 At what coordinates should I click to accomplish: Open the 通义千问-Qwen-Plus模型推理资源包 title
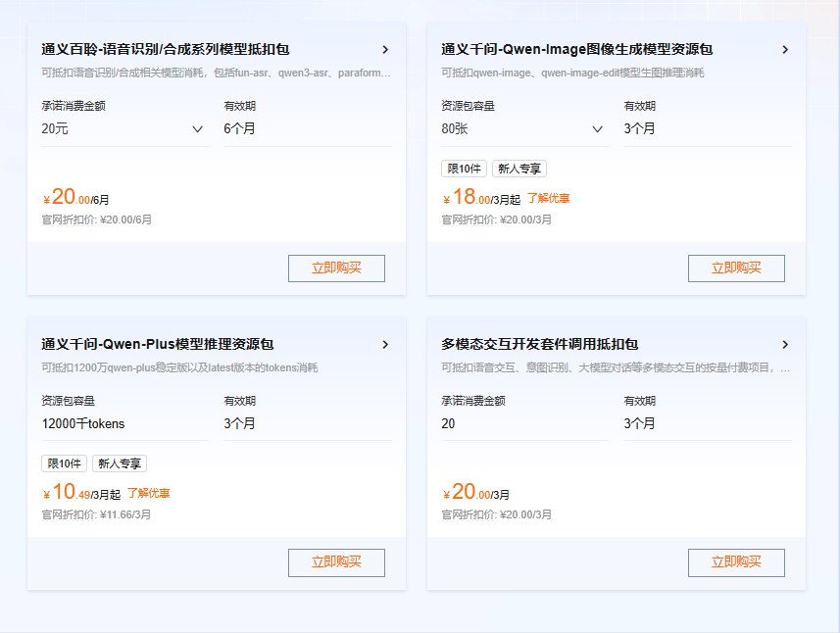click(x=158, y=344)
